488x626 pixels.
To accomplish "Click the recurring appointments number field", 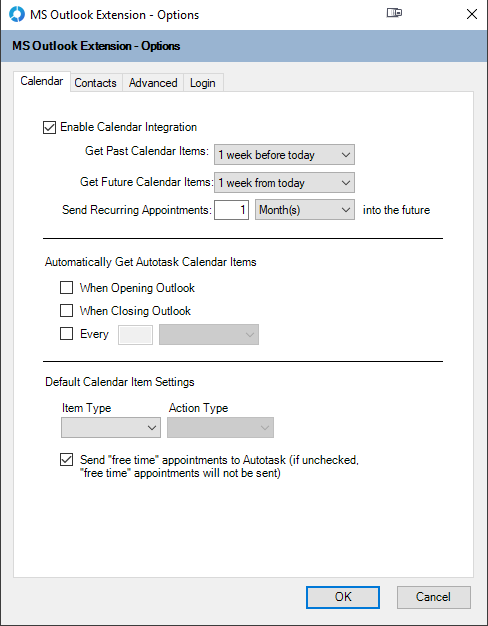I will coord(232,210).
